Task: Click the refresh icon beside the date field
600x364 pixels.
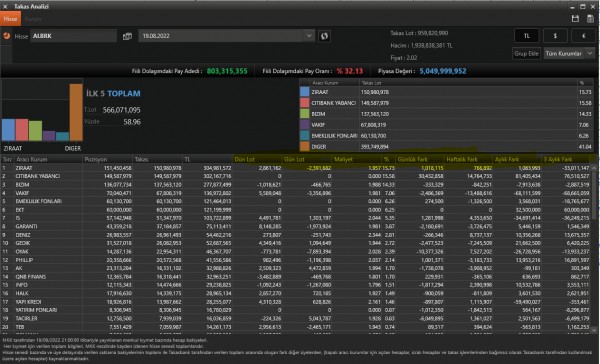Action: click(324, 36)
